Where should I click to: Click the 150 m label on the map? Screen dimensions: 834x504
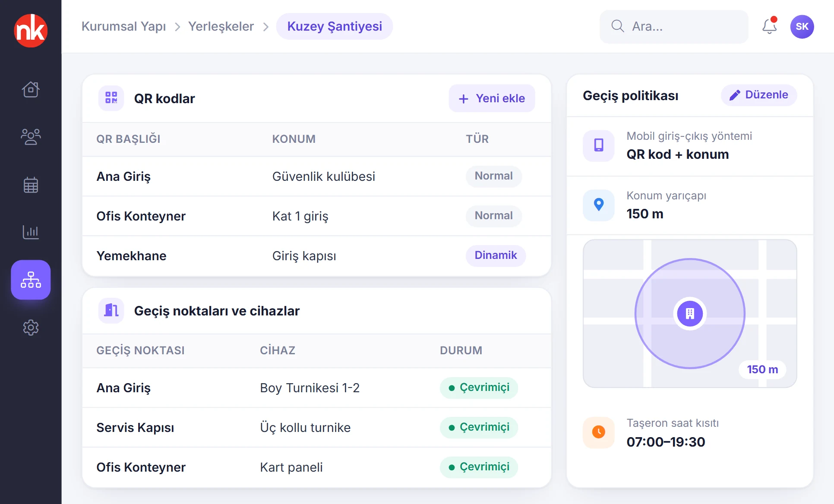[762, 370]
